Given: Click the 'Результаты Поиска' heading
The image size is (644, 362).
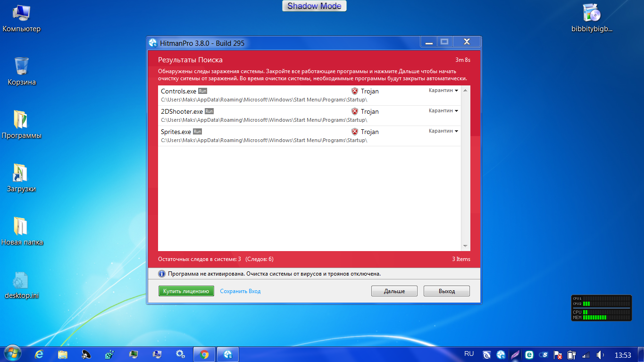Looking at the screenshot, I should [190, 60].
